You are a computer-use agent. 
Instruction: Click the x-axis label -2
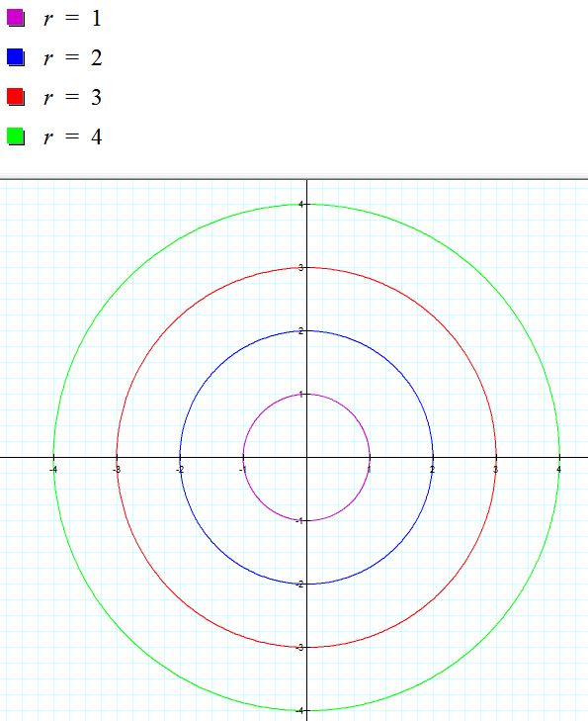[180, 470]
